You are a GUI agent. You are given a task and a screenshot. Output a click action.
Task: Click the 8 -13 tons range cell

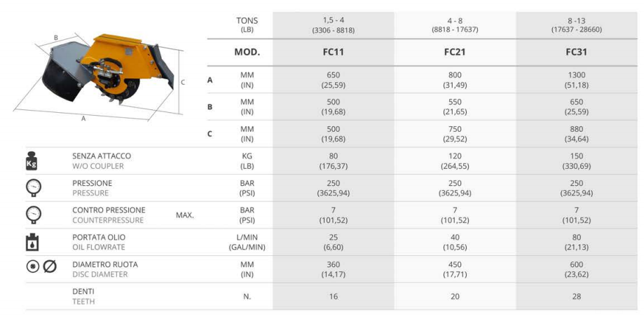pyautogui.click(x=577, y=25)
